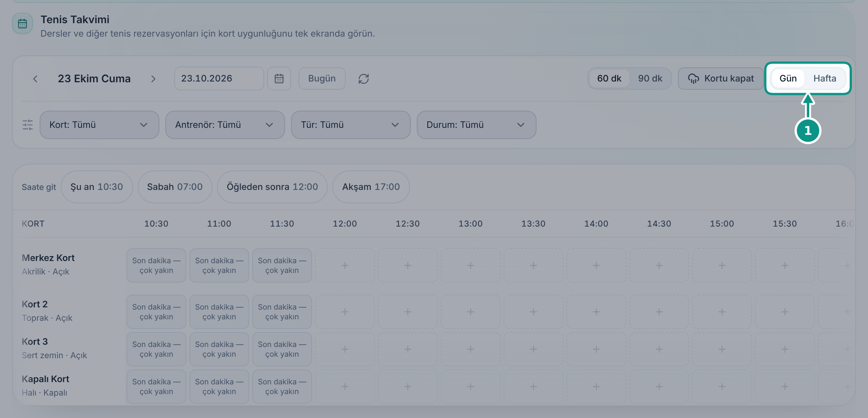Screen dimensions: 868x418
Task: Click the Bugün button
Action: [322, 79]
